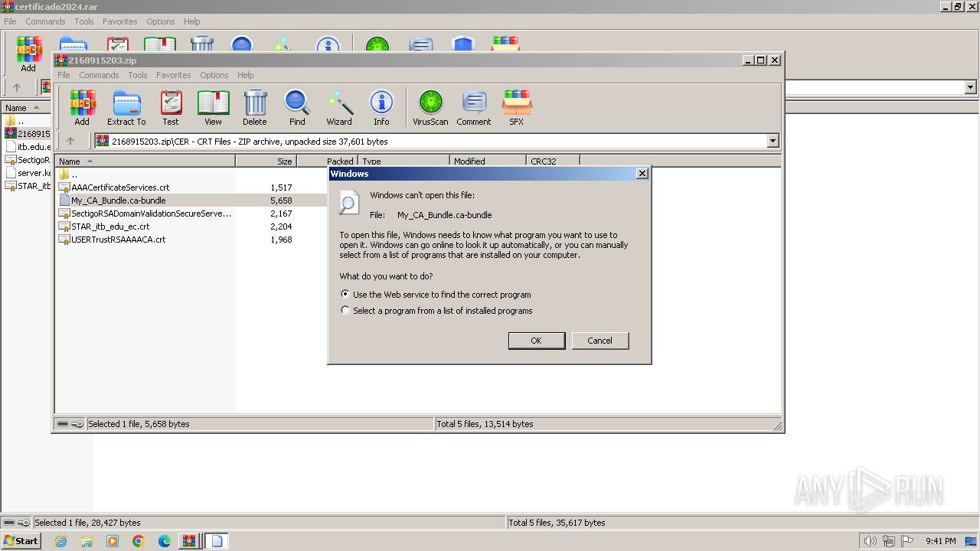Image resolution: width=980 pixels, height=551 pixels.
Task: Open File menu in certificado2024.rar window
Action: (x=10, y=21)
